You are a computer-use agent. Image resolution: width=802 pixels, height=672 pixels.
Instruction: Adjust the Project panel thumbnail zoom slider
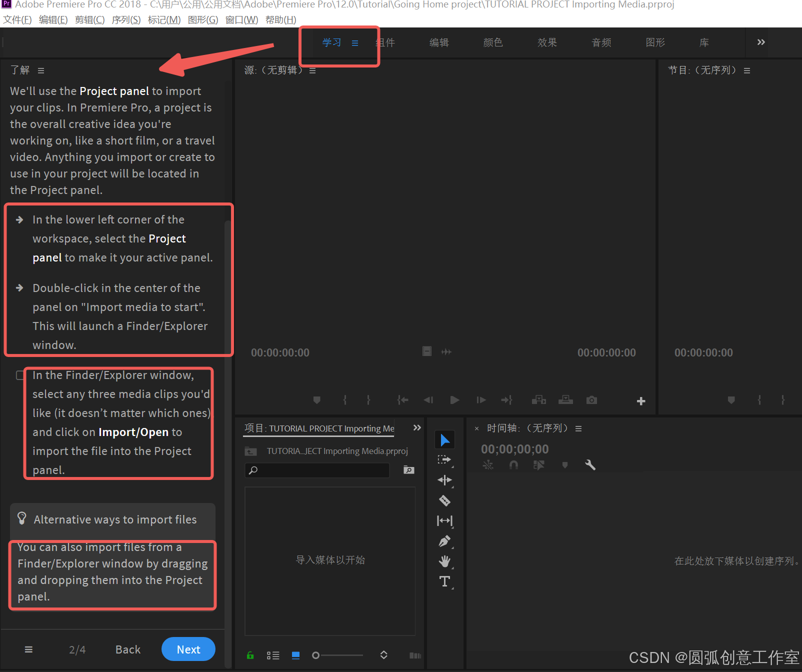point(337,655)
